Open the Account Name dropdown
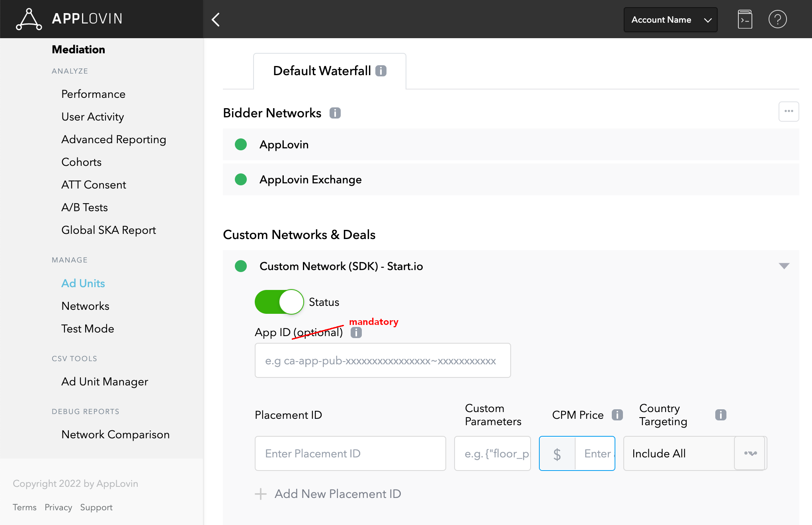812x525 pixels. [x=671, y=19]
